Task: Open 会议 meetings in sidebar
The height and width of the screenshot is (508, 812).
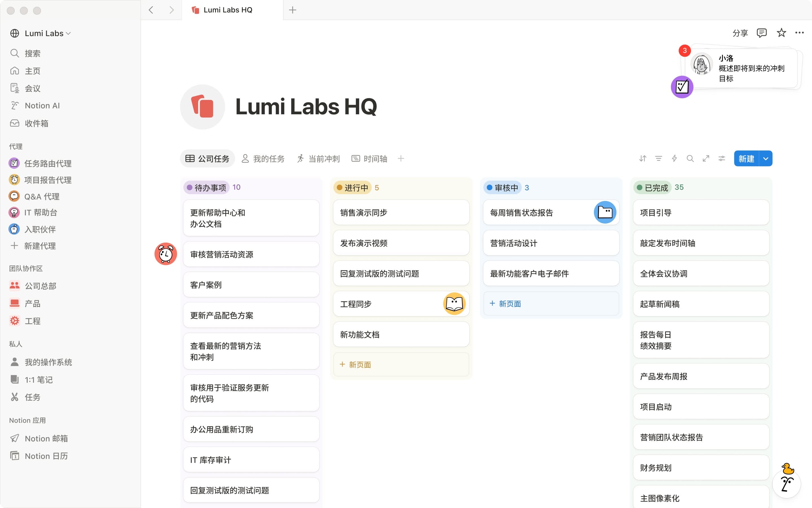Action: coord(32,88)
